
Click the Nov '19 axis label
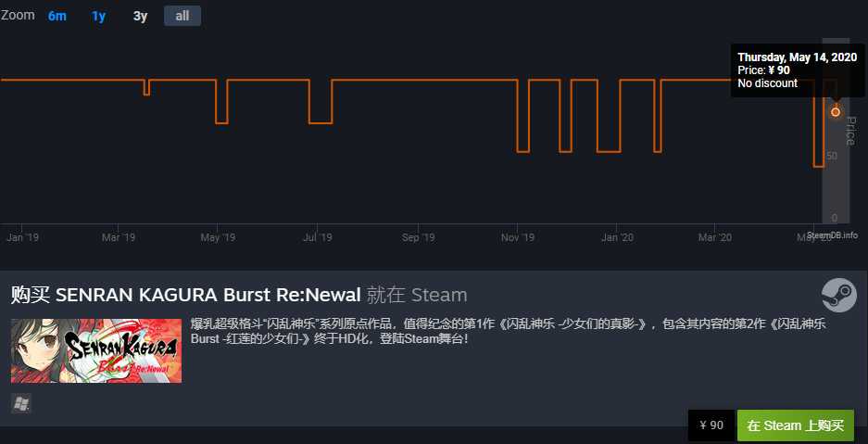518,237
